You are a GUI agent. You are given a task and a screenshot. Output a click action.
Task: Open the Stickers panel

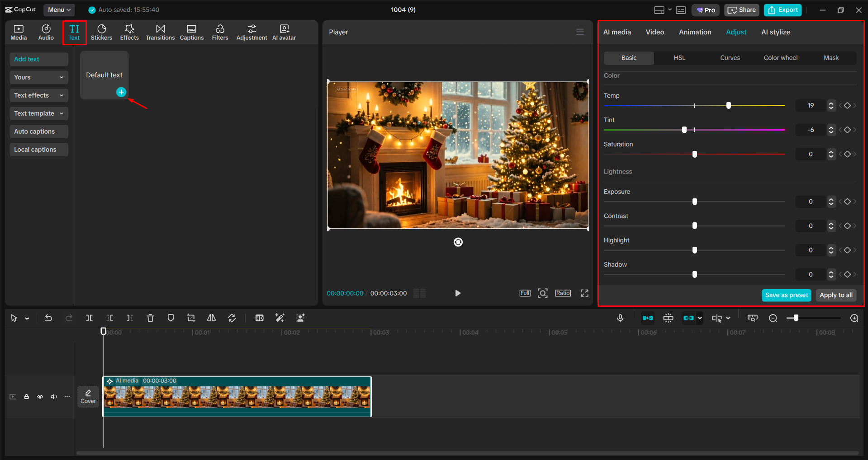point(101,32)
